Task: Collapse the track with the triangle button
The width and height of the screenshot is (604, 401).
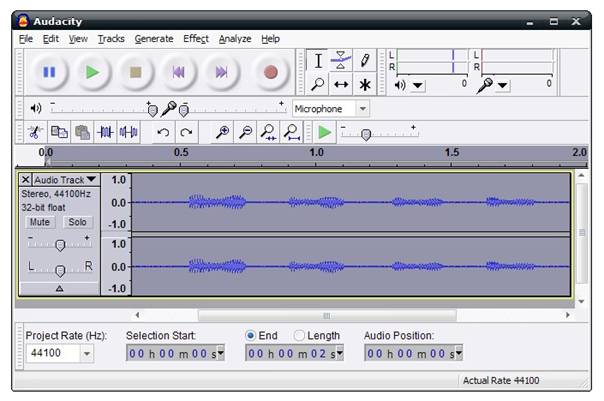Action: pos(59,289)
